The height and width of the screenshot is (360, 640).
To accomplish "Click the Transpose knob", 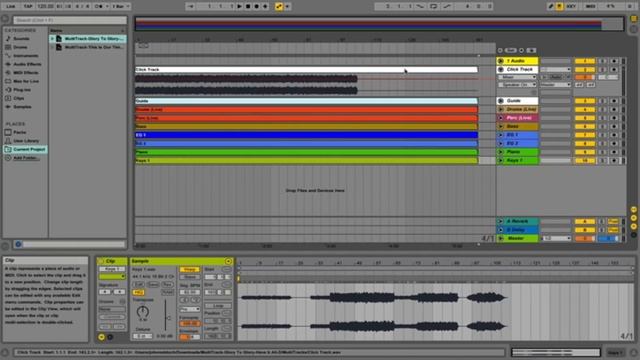I will (x=142, y=312).
